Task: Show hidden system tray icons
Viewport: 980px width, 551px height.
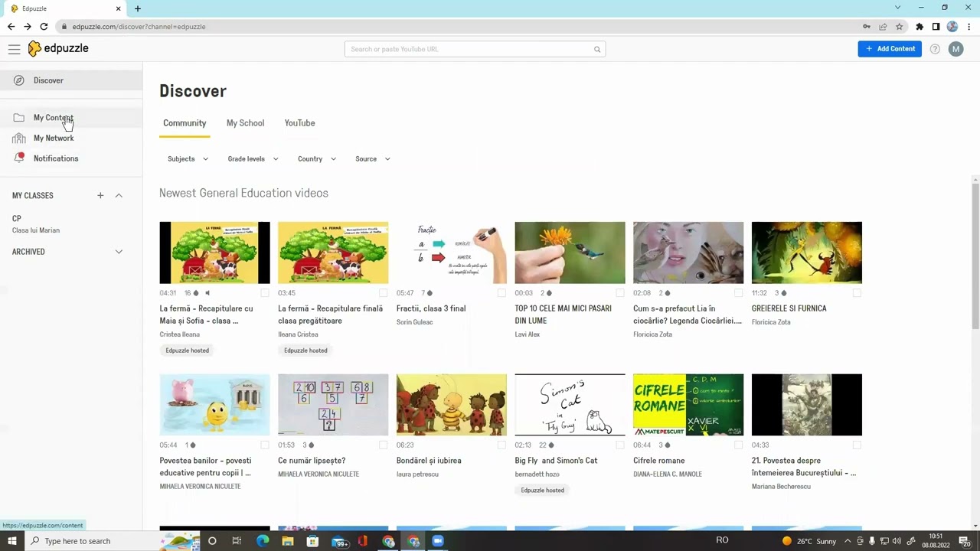Action: tap(848, 541)
